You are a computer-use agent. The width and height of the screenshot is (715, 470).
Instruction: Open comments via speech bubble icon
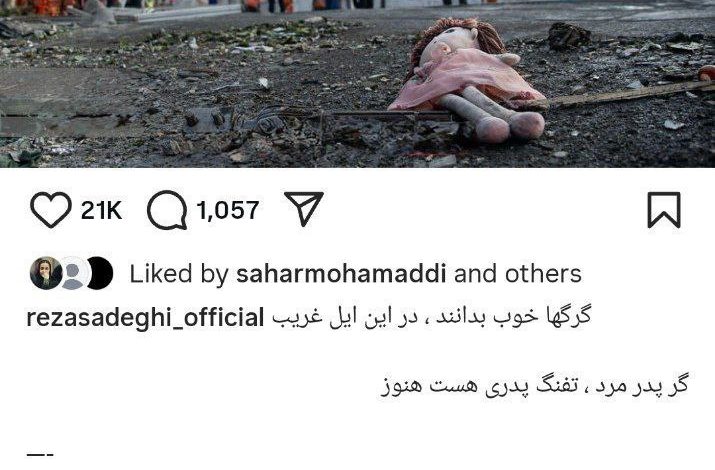coord(167,210)
